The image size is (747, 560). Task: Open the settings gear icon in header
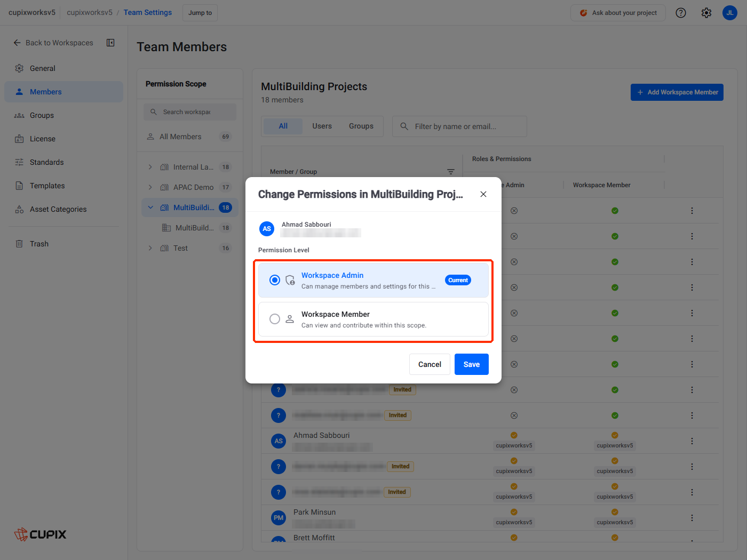click(706, 13)
